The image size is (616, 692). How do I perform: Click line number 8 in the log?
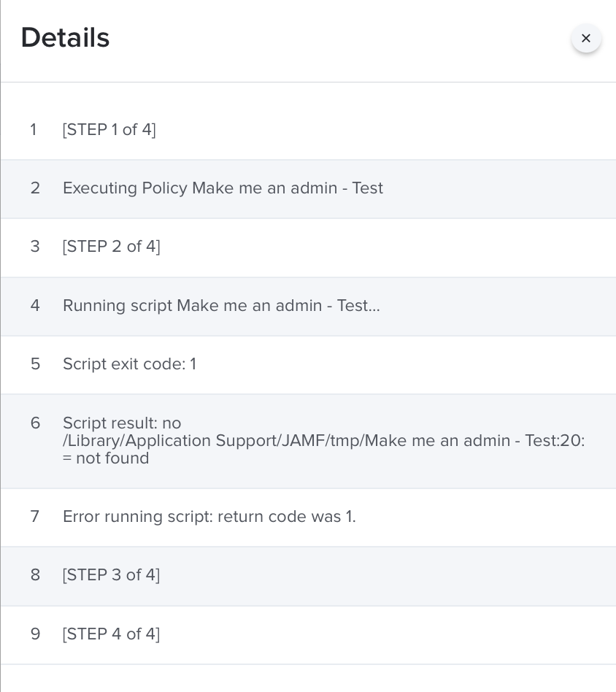[35, 575]
